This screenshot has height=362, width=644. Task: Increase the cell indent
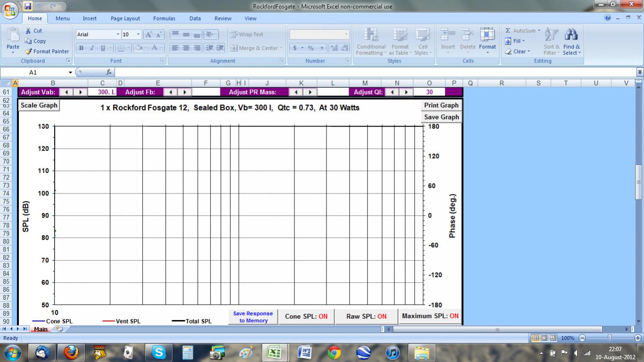220,48
